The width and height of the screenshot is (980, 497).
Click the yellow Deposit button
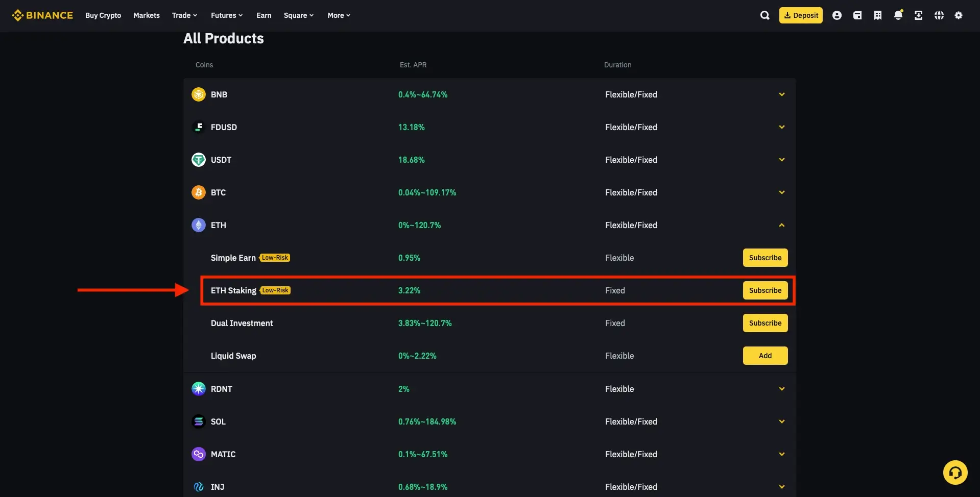(801, 15)
